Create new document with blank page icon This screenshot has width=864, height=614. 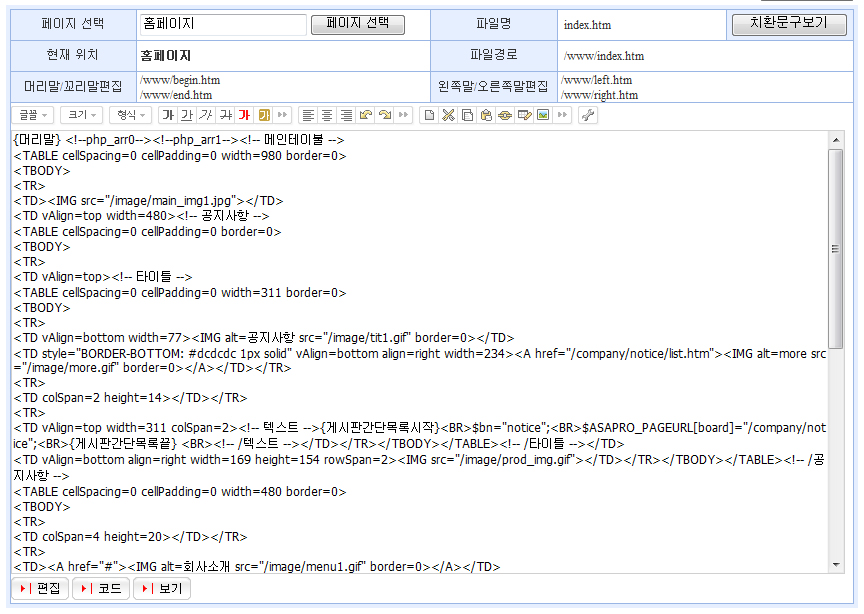[x=430, y=115]
